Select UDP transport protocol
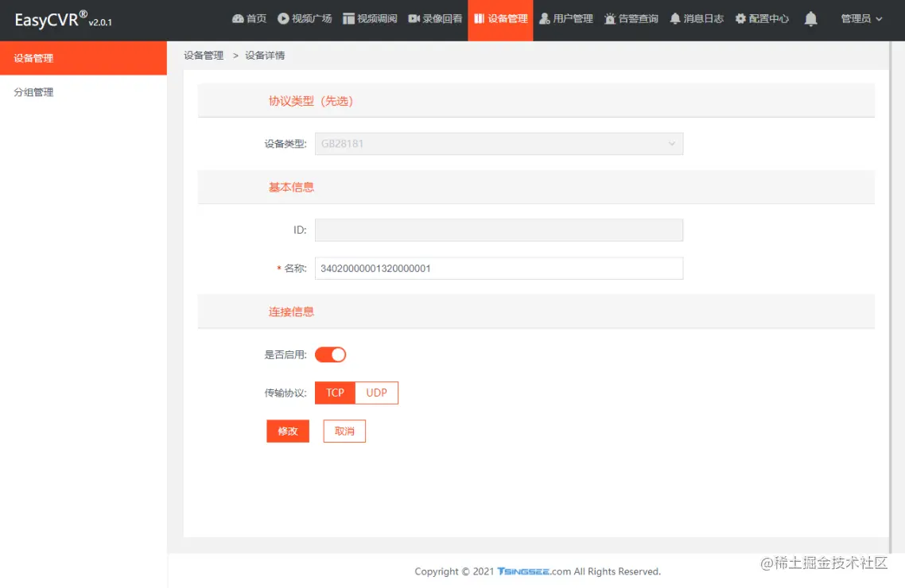Image resolution: width=905 pixels, height=588 pixels. 376,393
